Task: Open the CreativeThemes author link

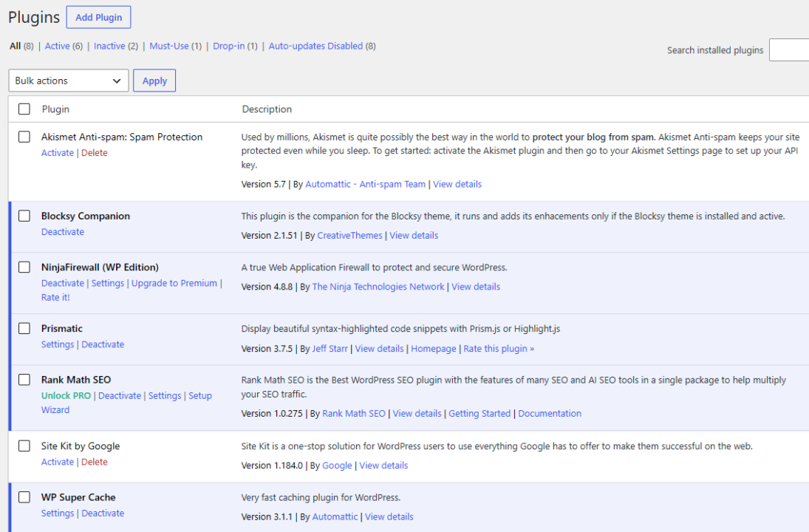Action: (x=349, y=235)
